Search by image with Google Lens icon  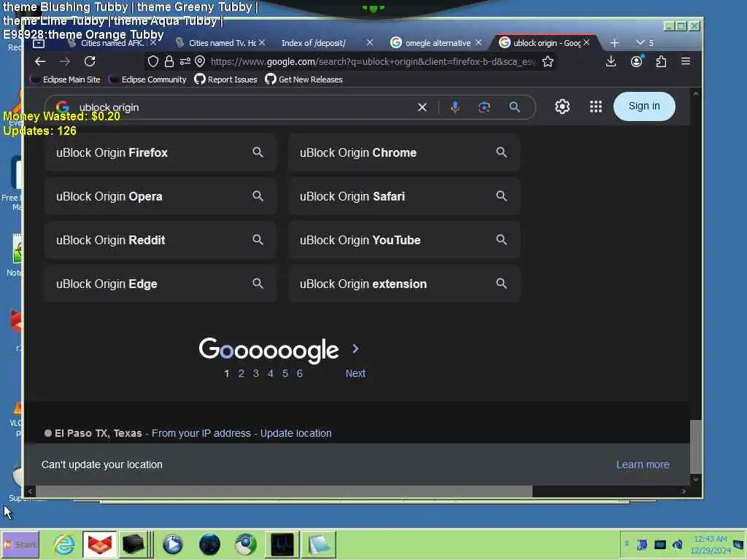tap(484, 107)
